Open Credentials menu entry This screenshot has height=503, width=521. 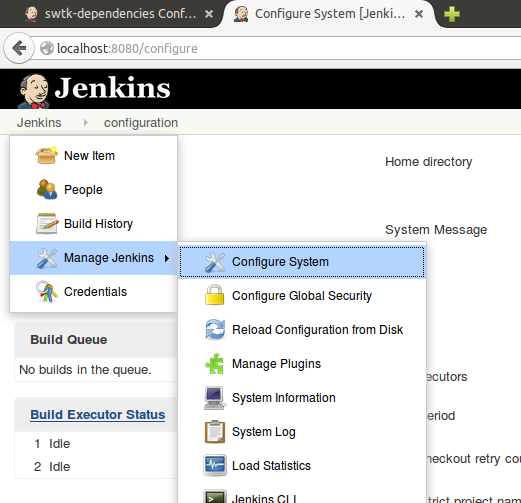[93, 292]
